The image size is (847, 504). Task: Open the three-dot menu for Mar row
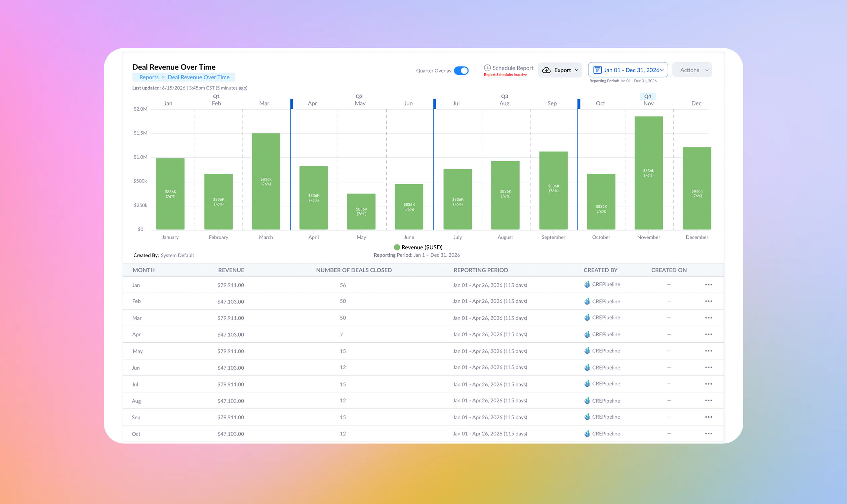709,318
